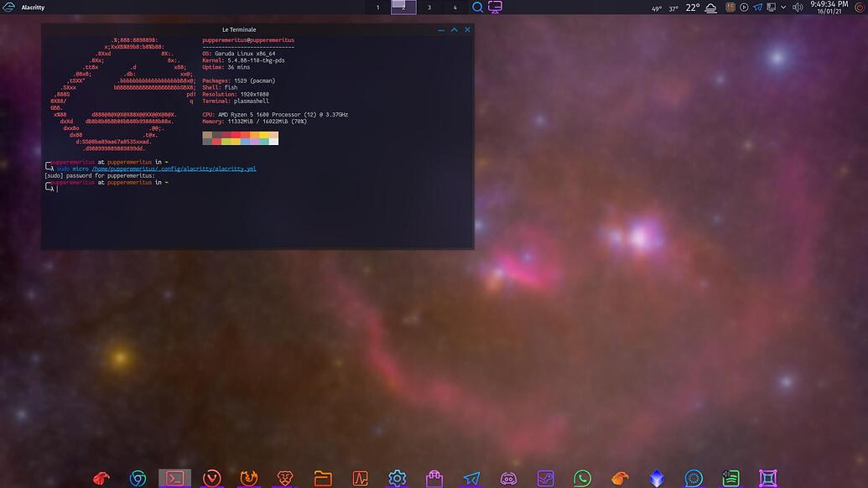
Task: Click the search magnifier in the top panel
Action: 477,7
